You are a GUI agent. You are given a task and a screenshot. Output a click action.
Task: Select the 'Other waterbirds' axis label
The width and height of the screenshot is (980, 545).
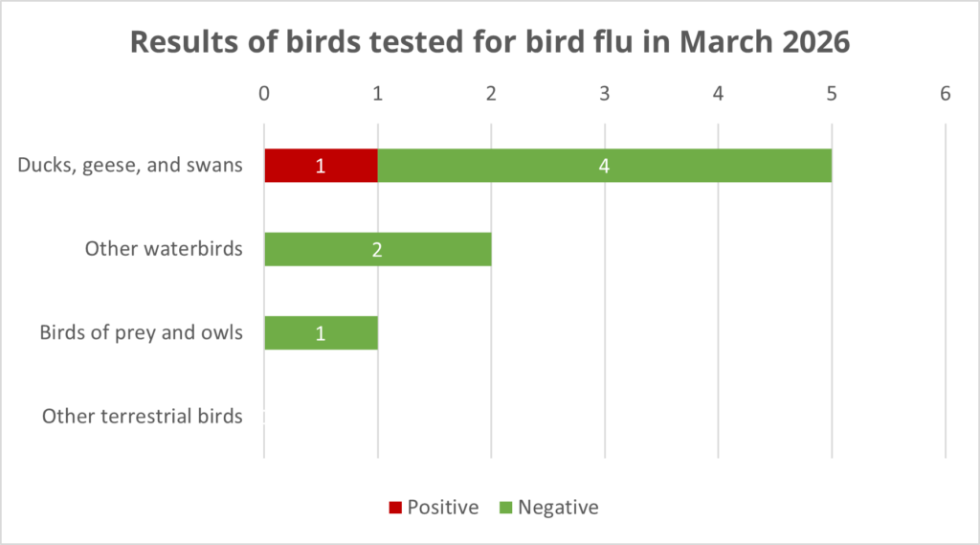pos(163,249)
